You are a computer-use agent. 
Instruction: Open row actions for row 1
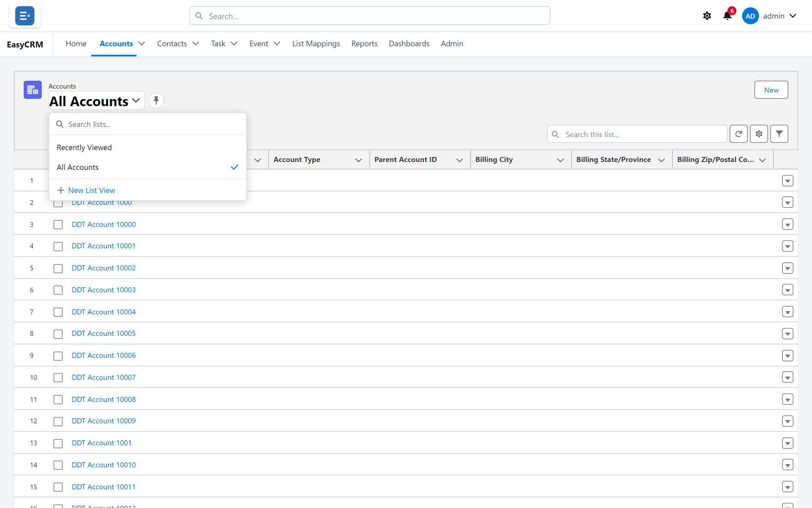coord(788,181)
